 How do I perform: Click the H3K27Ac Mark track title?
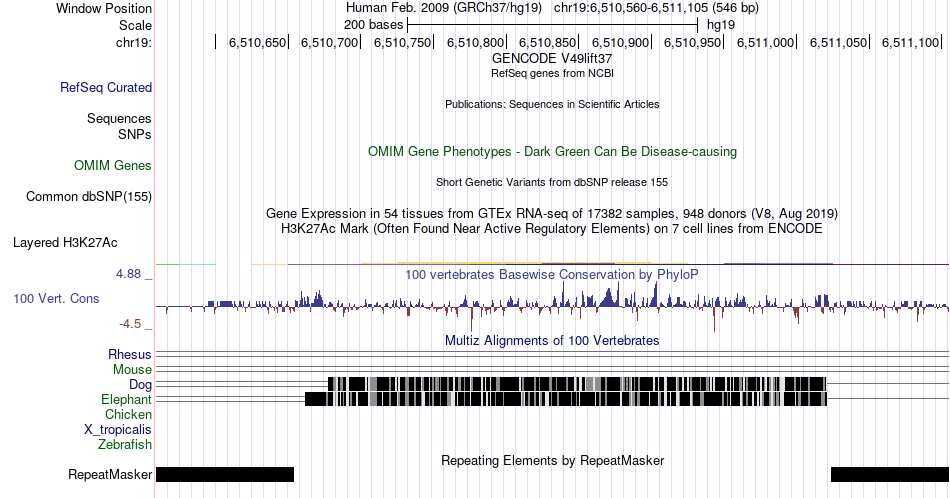[x=552, y=228]
